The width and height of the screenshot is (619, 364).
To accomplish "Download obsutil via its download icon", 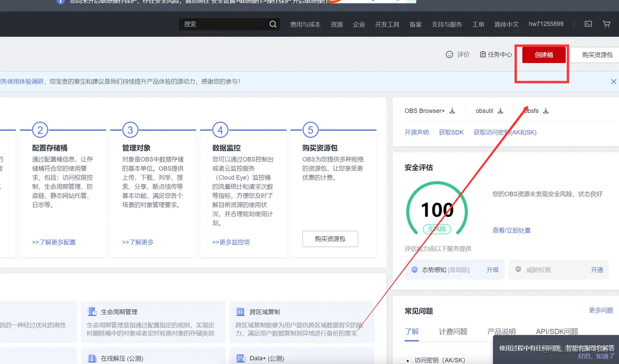I will (x=500, y=111).
